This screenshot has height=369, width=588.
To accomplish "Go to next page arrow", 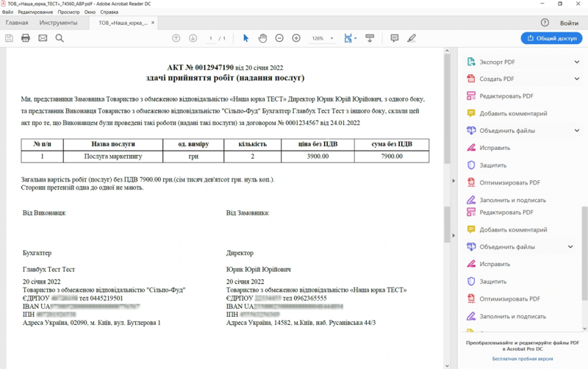I will (193, 38).
